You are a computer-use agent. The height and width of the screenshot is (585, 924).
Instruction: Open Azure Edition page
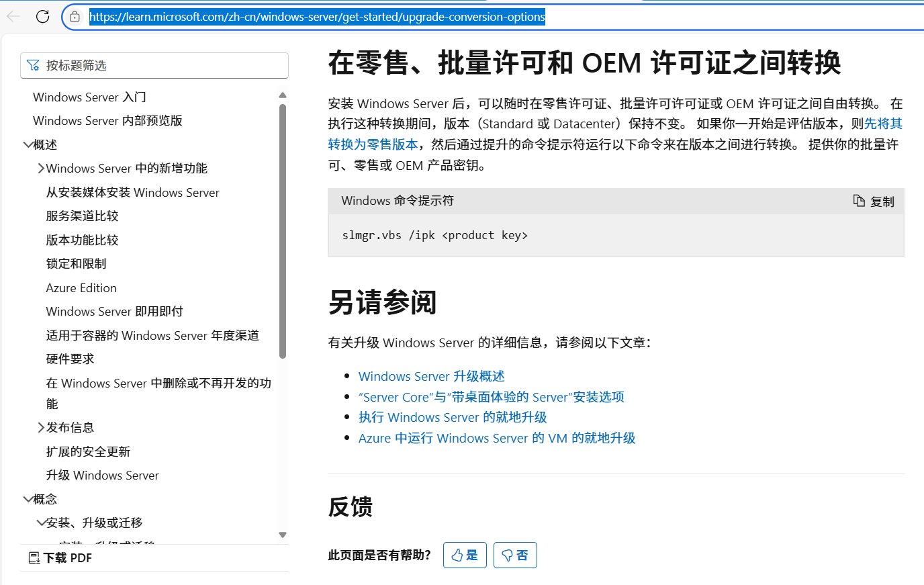(x=81, y=287)
